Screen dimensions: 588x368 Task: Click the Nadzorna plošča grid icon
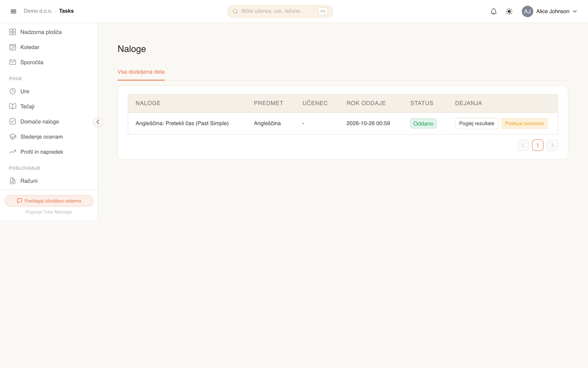pyautogui.click(x=13, y=32)
